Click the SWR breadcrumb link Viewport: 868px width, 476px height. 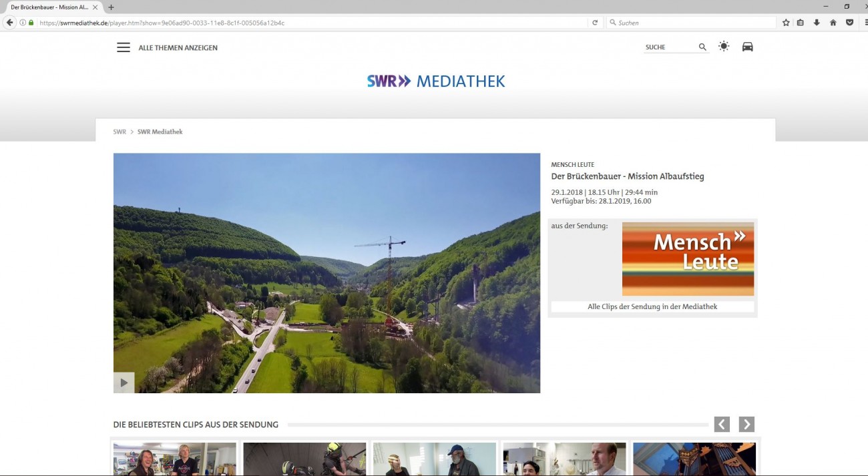pyautogui.click(x=120, y=132)
